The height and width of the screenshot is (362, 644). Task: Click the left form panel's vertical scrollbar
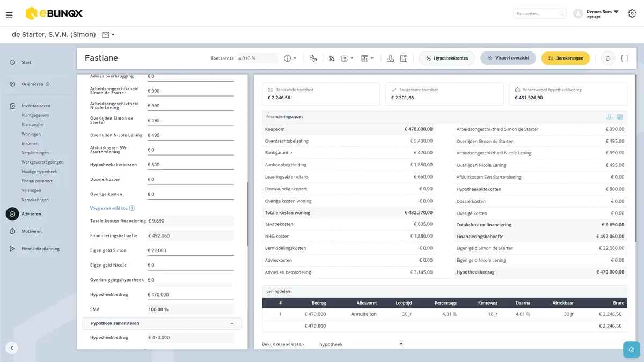(x=247, y=215)
